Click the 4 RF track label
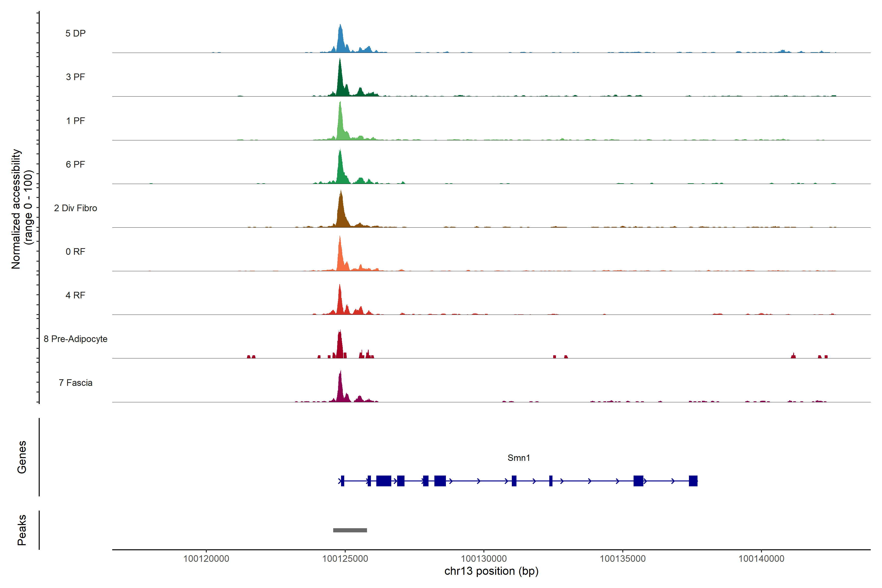The image size is (882, 588). 75,295
